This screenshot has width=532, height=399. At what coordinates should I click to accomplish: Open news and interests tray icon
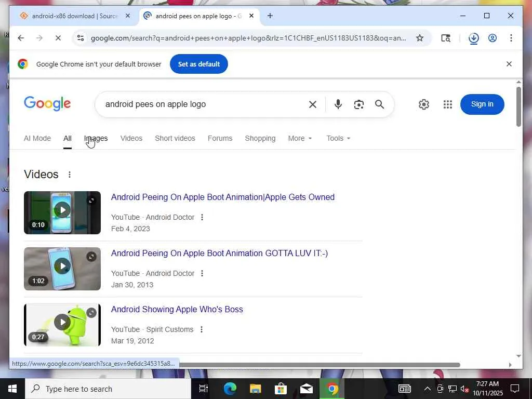click(x=404, y=389)
